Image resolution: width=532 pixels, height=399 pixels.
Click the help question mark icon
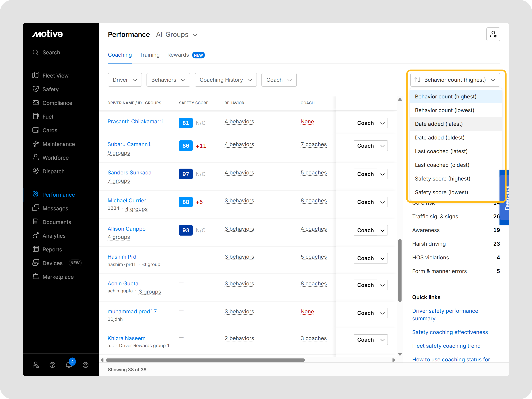point(52,365)
